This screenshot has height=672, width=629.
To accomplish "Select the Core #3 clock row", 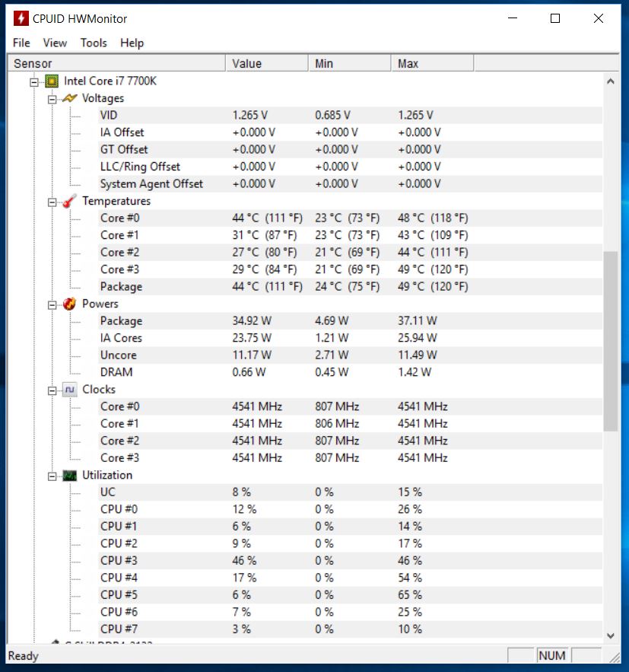I will [350, 458].
